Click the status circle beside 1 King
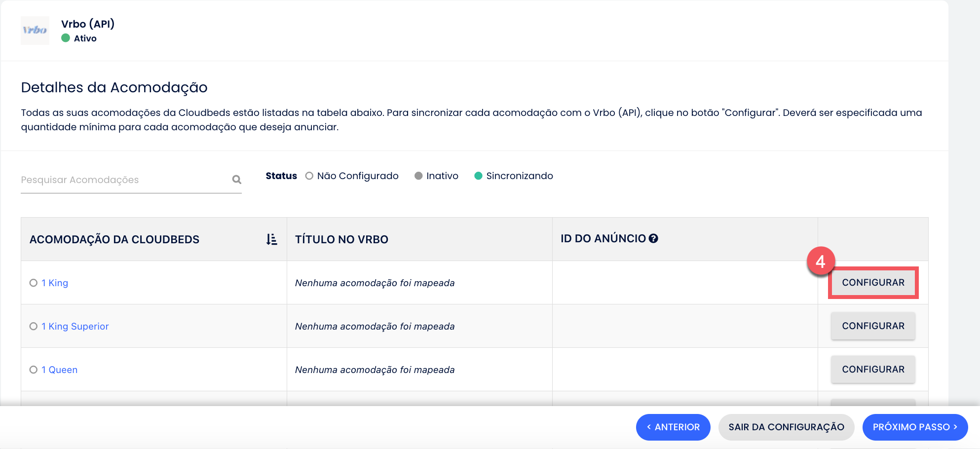Image resolution: width=980 pixels, height=449 pixels. coord(34,283)
